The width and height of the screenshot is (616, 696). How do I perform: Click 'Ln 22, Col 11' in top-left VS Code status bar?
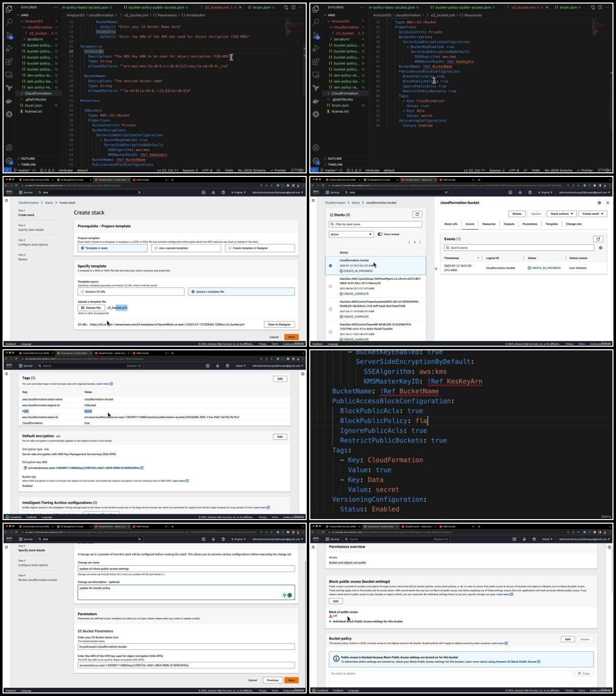pos(167,170)
